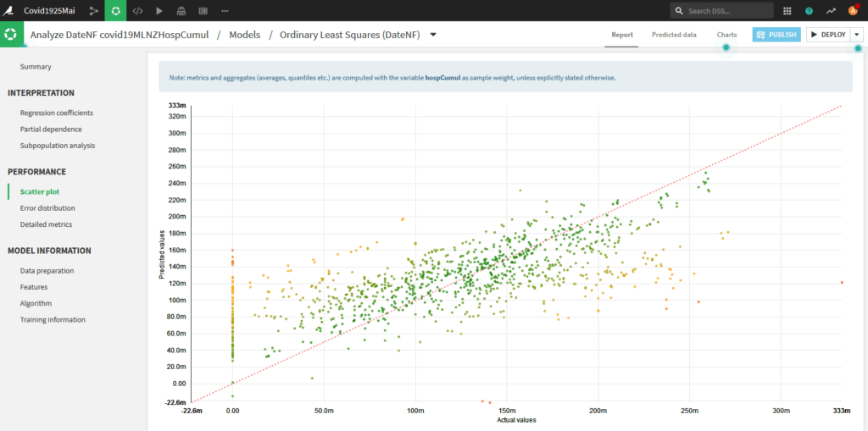
Task: Click the Dataiku bird logo
Action: tap(8, 10)
